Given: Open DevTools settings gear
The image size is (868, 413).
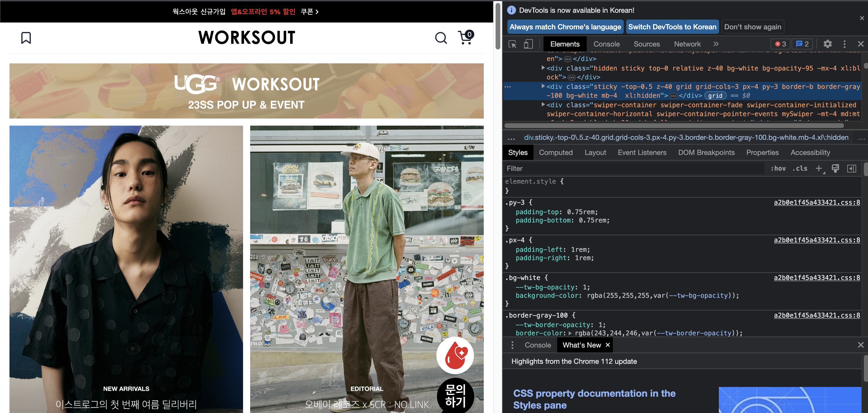Looking at the screenshot, I should (x=827, y=44).
